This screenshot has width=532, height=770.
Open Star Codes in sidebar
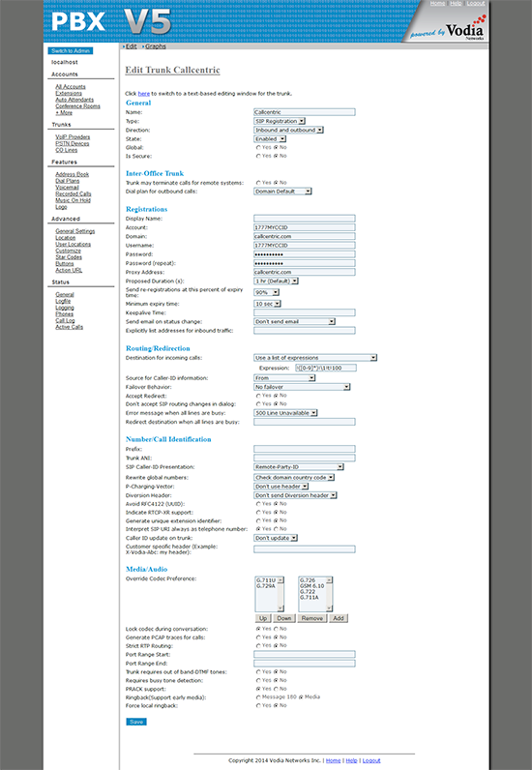[69, 257]
